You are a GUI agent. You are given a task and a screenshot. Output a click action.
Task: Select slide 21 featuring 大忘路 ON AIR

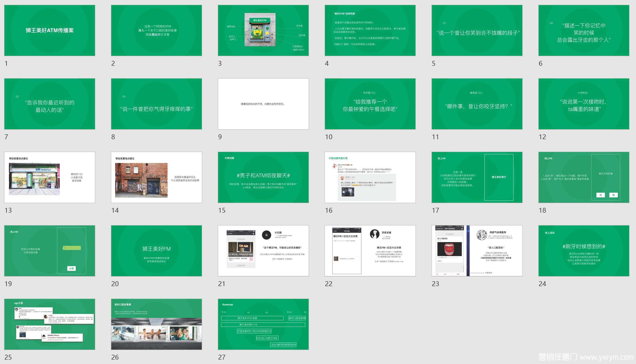tap(263, 251)
